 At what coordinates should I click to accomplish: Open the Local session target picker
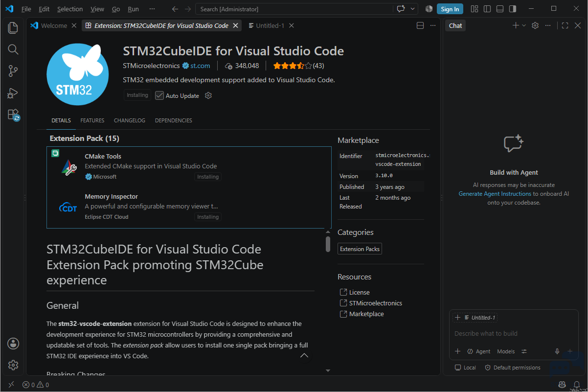pos(465,368)
